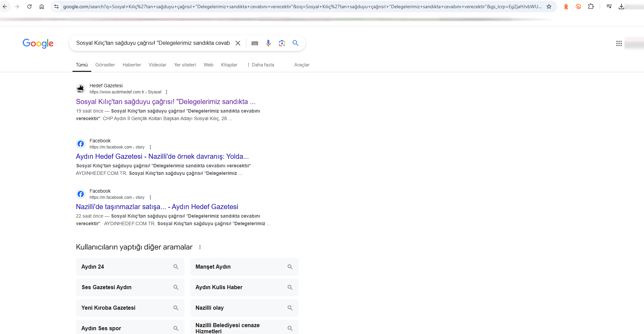Search Nazilli Belediyesi cenaze Hizmetleri
This screenshot has width=644, height=334.
pyautogui.click(x=244, y=327)
